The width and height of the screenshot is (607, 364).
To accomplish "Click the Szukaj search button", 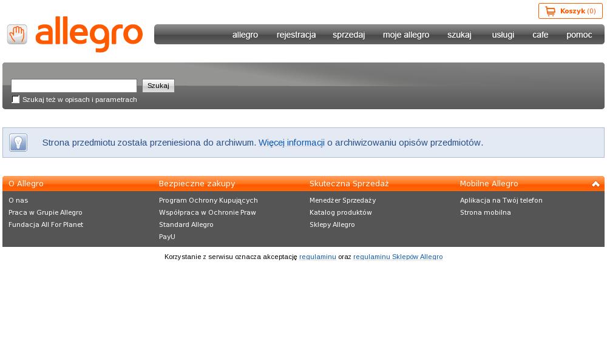I will [x=158, y=86].
